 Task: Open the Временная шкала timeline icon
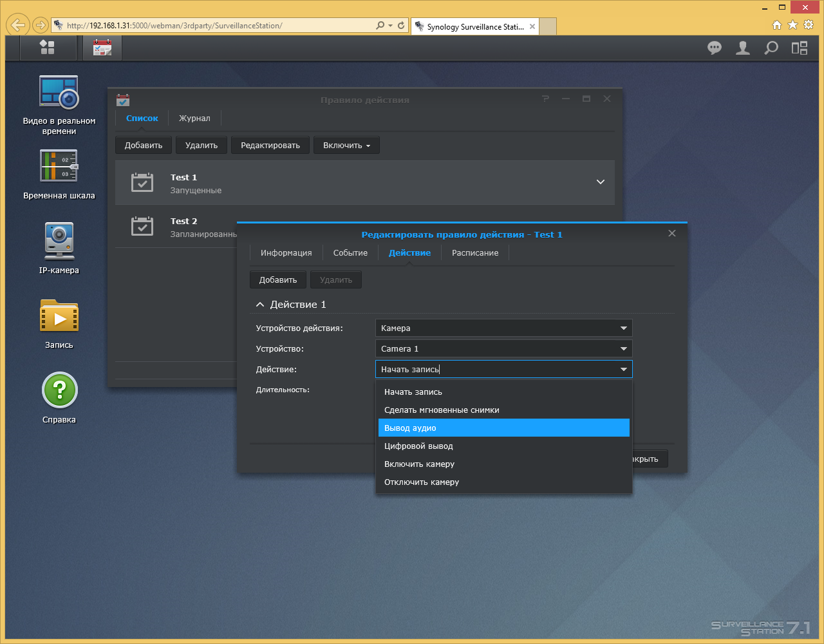pyautogui.click(x=59, y=174)
